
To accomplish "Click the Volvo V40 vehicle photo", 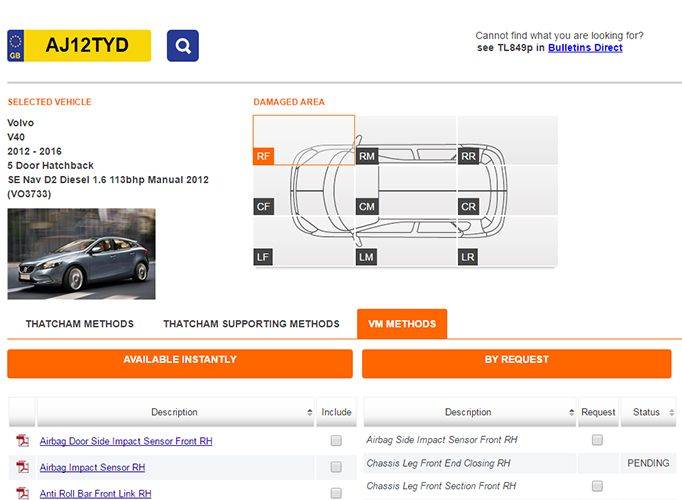I will pyautogui.click(x=81, y=254).
